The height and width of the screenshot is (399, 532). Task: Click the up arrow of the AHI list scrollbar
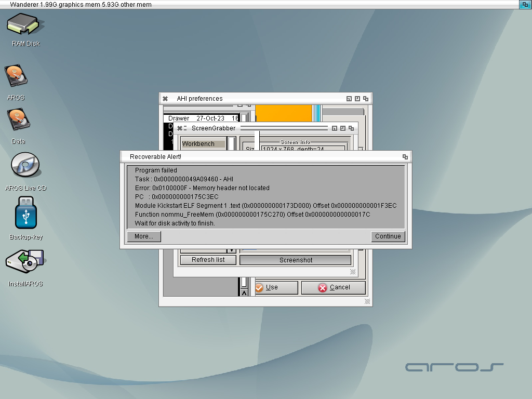(x=244, y=293)
